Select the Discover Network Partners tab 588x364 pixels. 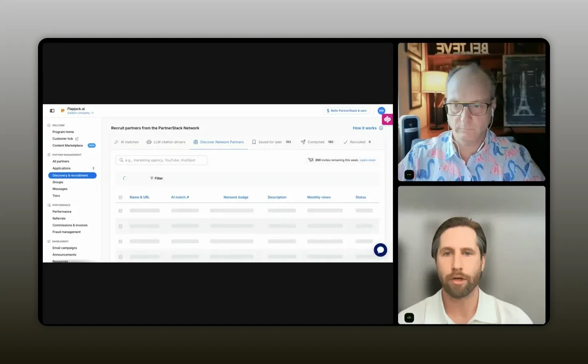(x=218, y=142)
